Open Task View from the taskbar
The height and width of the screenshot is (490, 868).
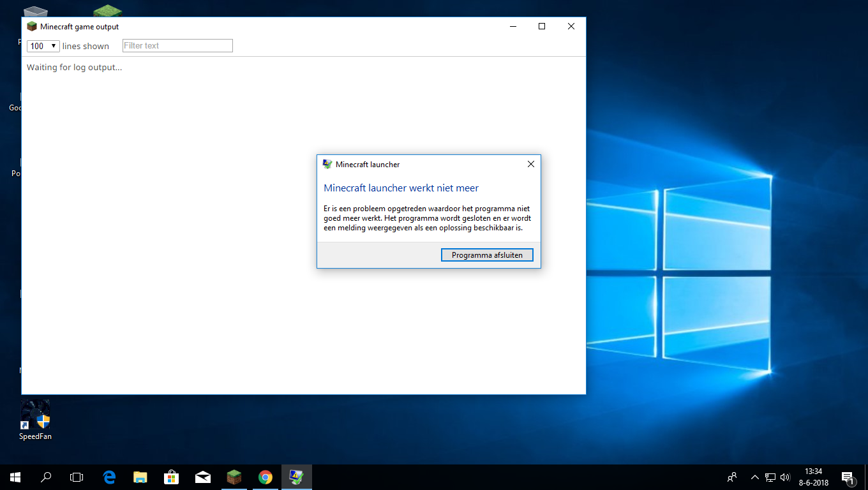point(77,477)
